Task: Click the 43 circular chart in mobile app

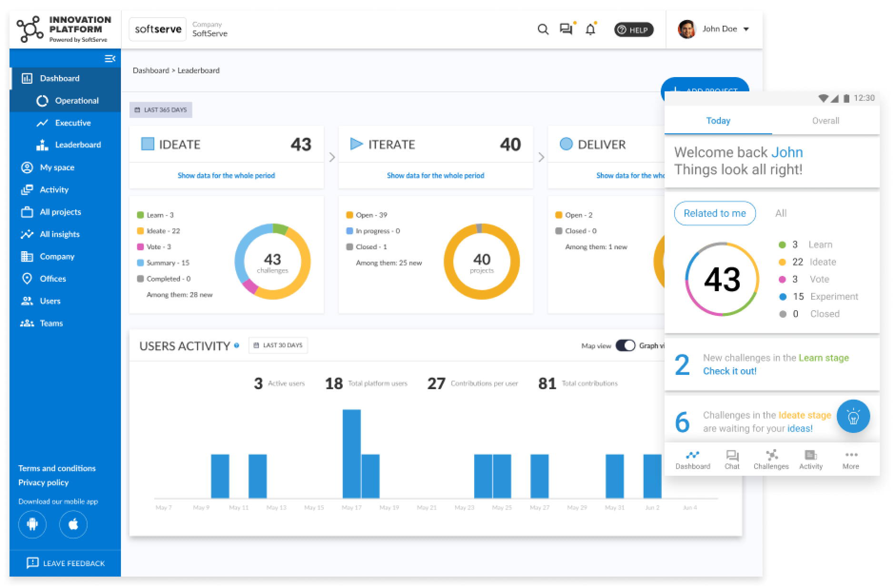Action: coord(722,279)
